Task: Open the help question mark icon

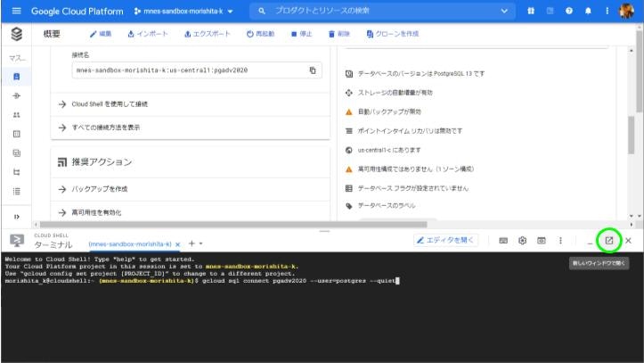Action: click(x=569, y=11)
